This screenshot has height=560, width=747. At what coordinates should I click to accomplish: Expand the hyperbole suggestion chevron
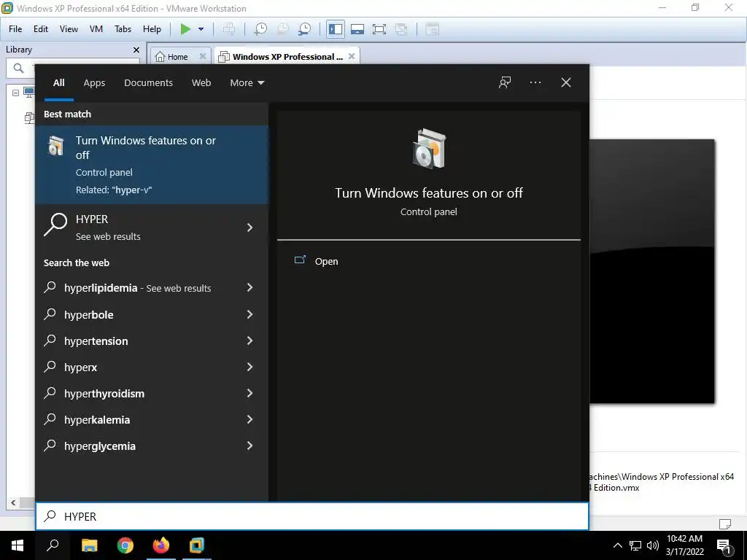point(249,314)
